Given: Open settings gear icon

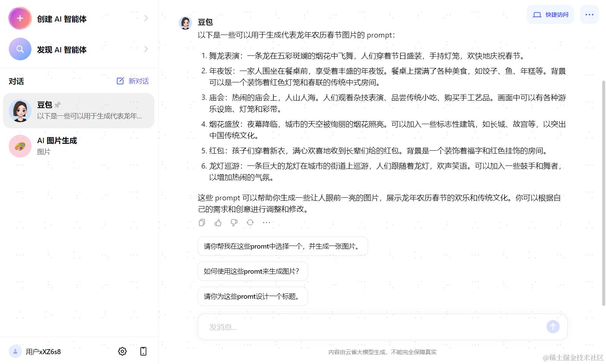Looking at the screenshot, I should pyautogui.click(x=122, y=351).
